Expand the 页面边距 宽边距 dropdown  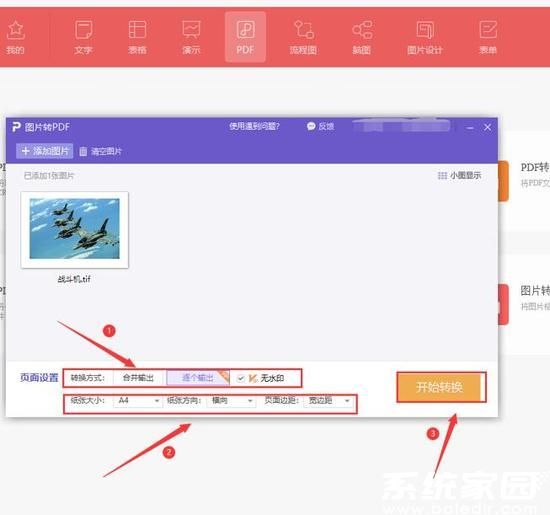coord(328,400)
